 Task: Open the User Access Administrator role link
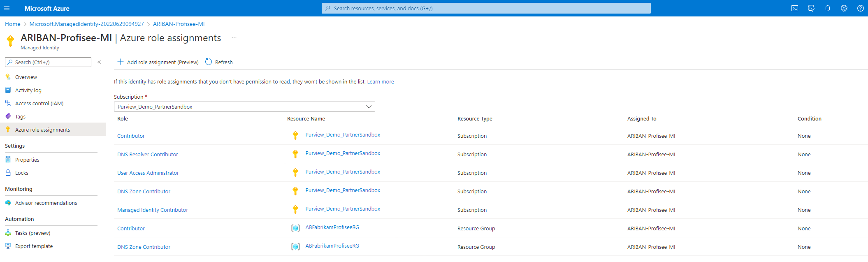[148, 173]
